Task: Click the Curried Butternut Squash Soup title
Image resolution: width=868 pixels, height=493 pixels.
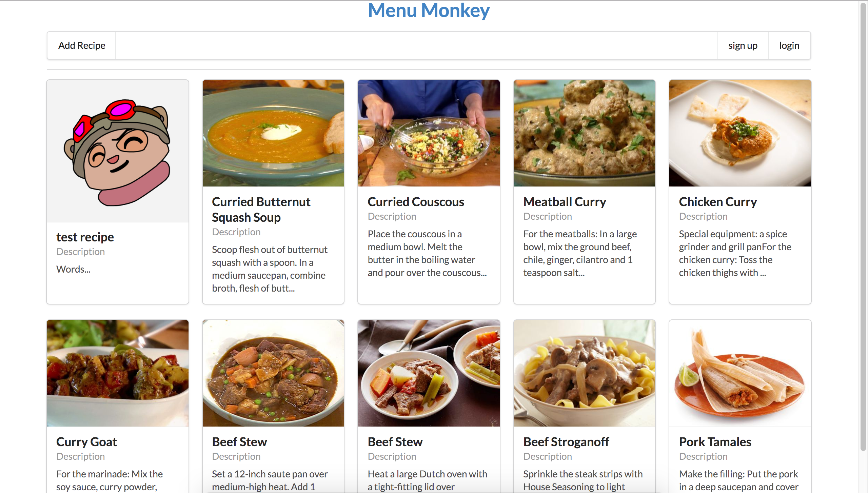Action: (x=261, y=210)
